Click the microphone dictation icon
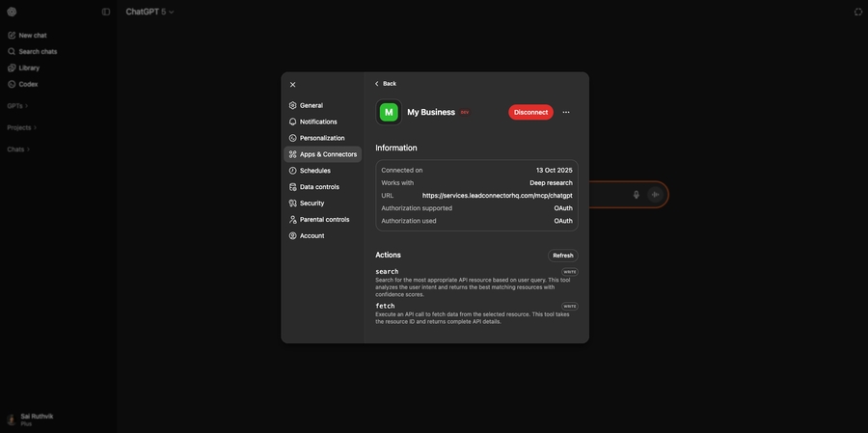868x433 pixels. coord(636,195)
